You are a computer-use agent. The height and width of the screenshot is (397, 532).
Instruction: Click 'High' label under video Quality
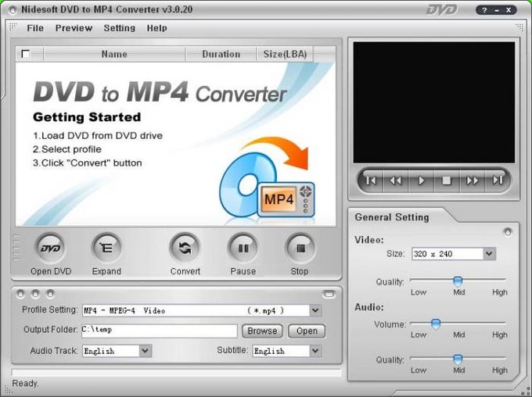(x=500, y=292)
